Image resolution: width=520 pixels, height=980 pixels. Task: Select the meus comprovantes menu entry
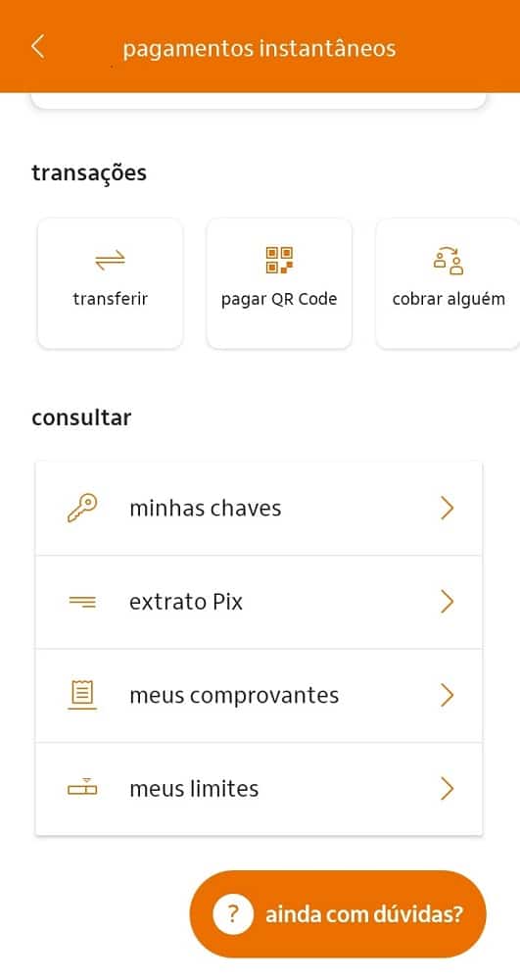(259, 695)
